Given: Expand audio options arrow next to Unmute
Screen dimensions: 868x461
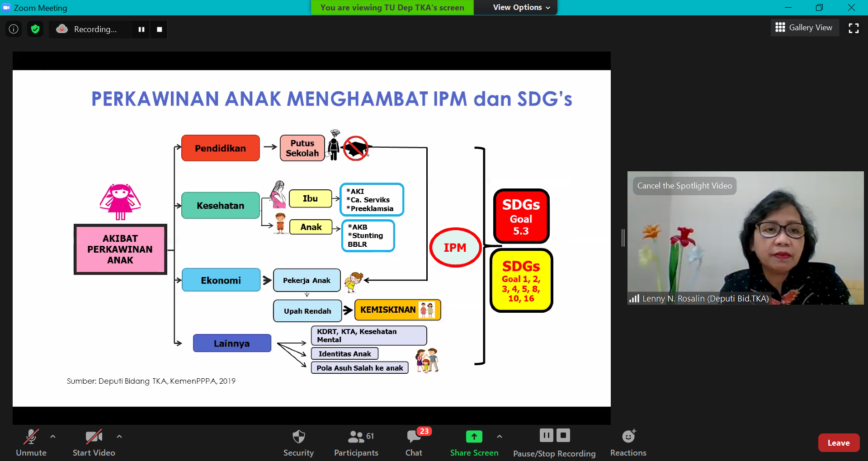Looking at the screenshot, I should tap(53, 437).
